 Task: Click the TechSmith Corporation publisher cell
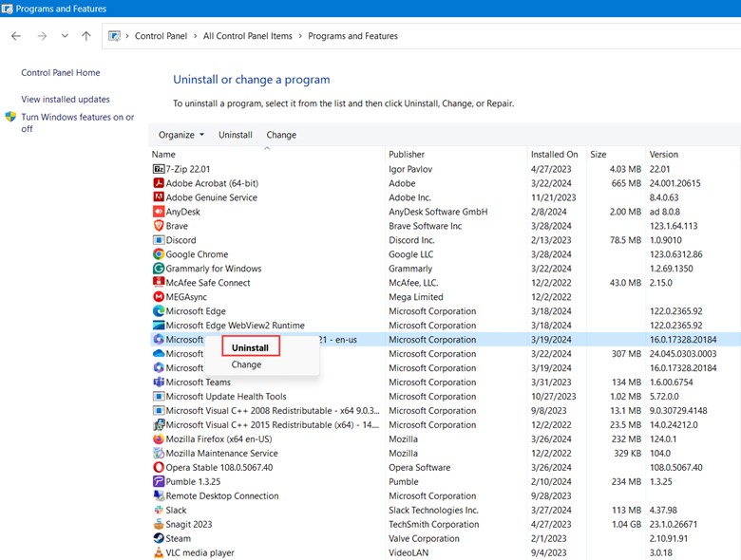click(433, 524)
